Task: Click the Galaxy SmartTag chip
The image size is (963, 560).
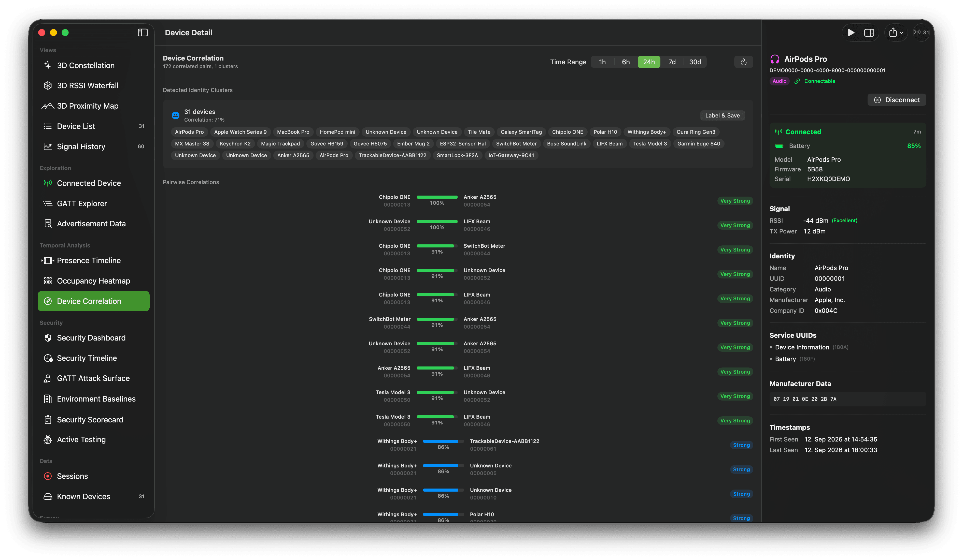Action: [521, 132]
